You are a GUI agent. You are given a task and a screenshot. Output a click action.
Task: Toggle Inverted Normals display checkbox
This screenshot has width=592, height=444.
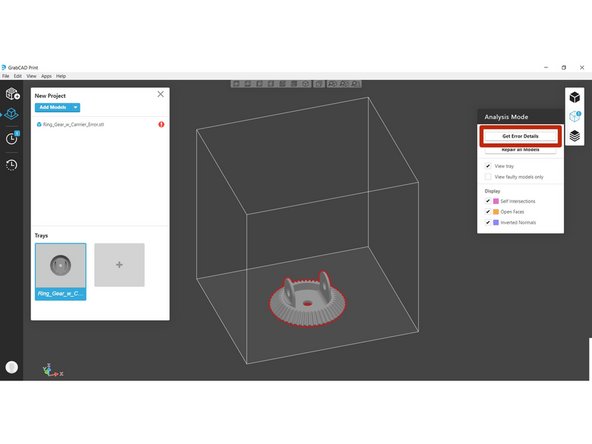point(488,222)
